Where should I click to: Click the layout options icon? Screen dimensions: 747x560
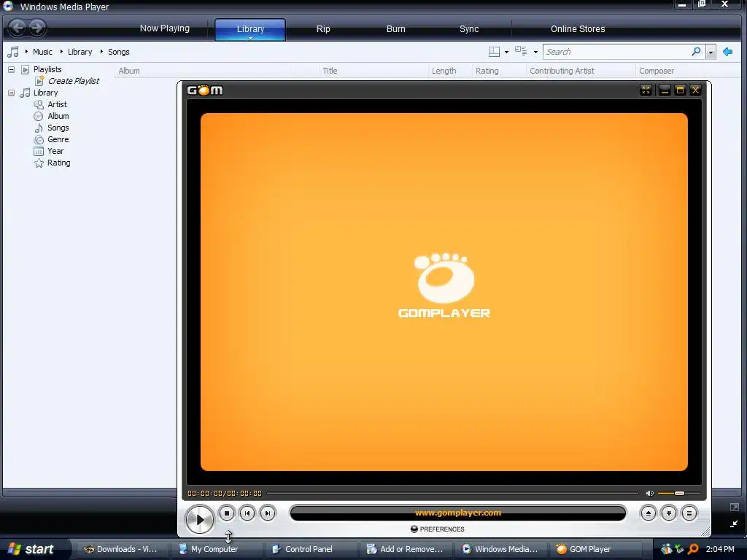click(495, 52)
